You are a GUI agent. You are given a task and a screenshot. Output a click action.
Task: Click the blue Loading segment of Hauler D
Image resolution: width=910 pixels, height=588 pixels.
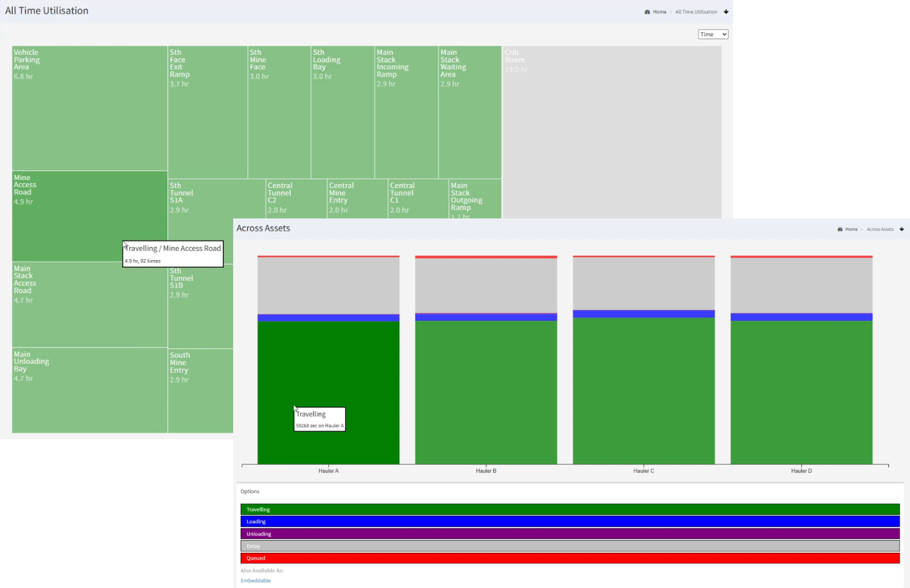tap(801, 317)
